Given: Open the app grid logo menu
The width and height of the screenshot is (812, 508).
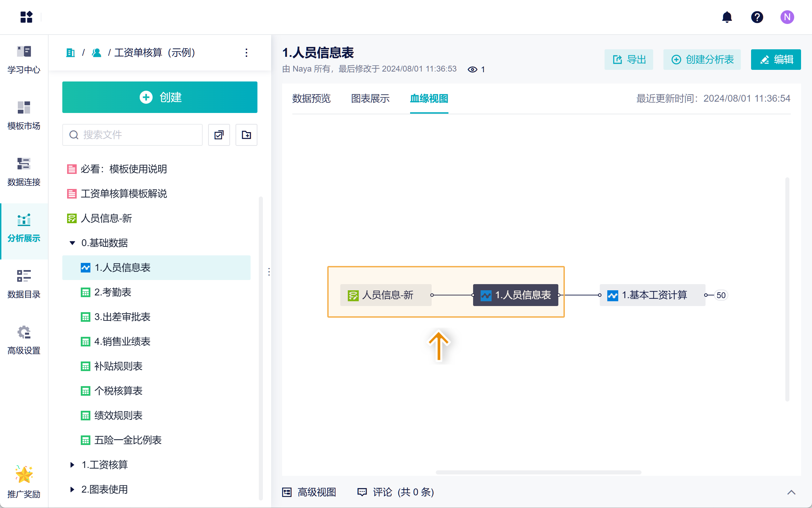Looking at the screenshot, I should pos(26,17).
